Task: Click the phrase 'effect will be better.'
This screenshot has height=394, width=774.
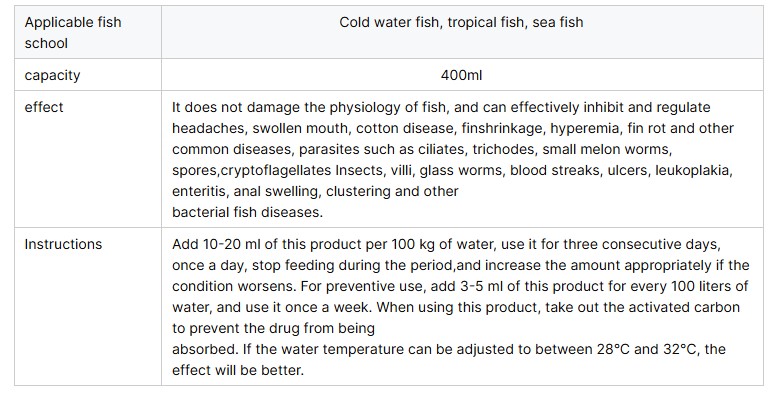Action: 238,370
